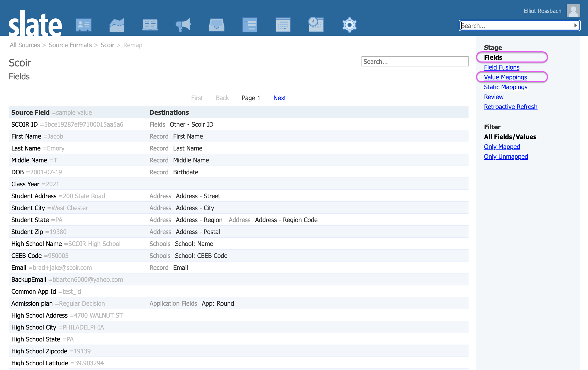Image resolution: width=588 pixels, height=370 pixels.
Task: Open the CEEB Code source field
Action: point(26,256)
